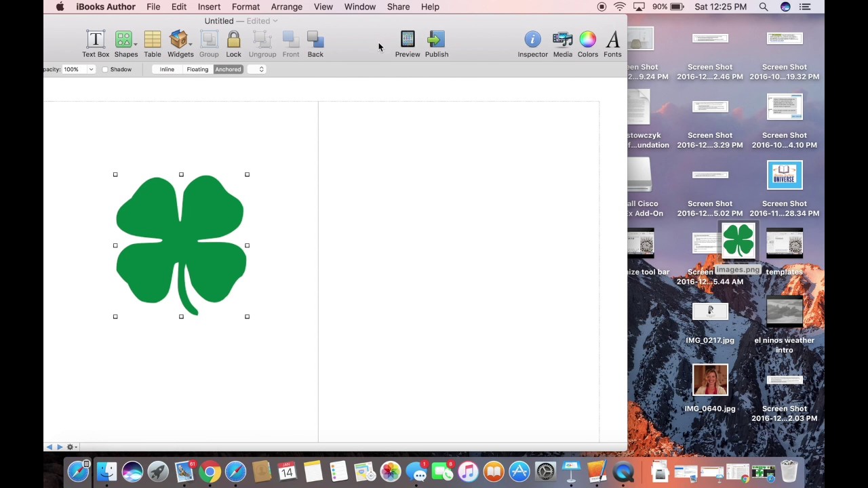Select Anchored placement option
868x488 pixels.
(228, 69)
